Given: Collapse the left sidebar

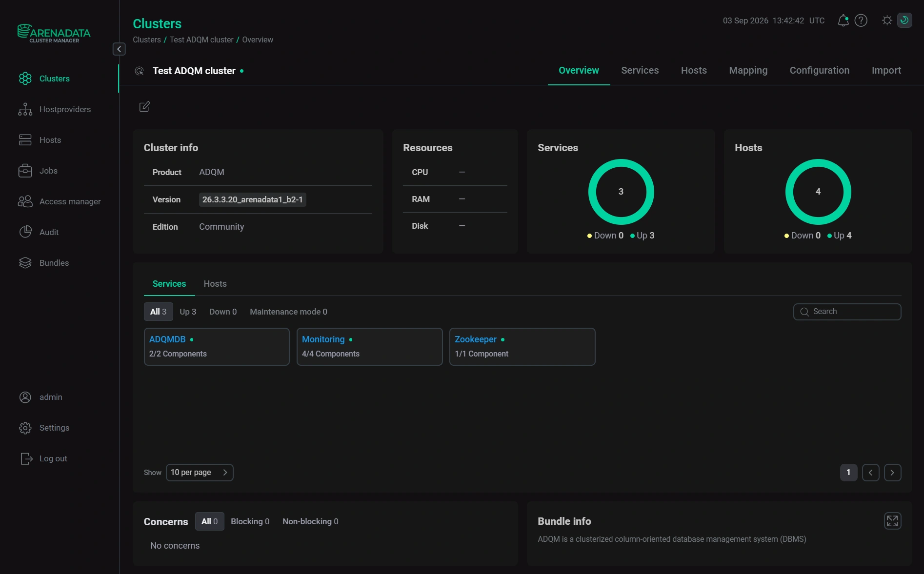Looking at the screenshot, I should (x=119, y=49).
